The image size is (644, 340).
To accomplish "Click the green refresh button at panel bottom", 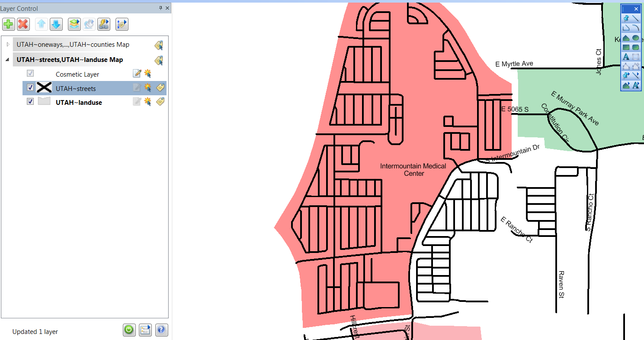I will pos(129,330).
